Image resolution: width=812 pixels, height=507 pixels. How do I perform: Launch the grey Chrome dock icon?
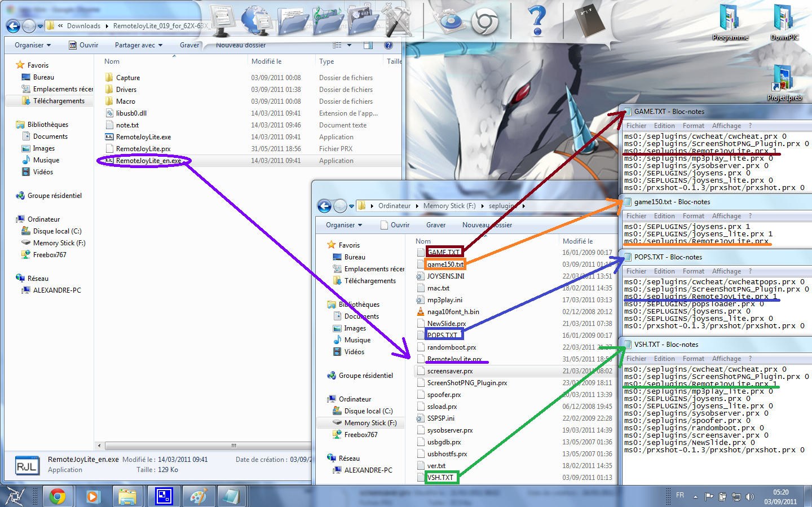(x=484, y=22)
